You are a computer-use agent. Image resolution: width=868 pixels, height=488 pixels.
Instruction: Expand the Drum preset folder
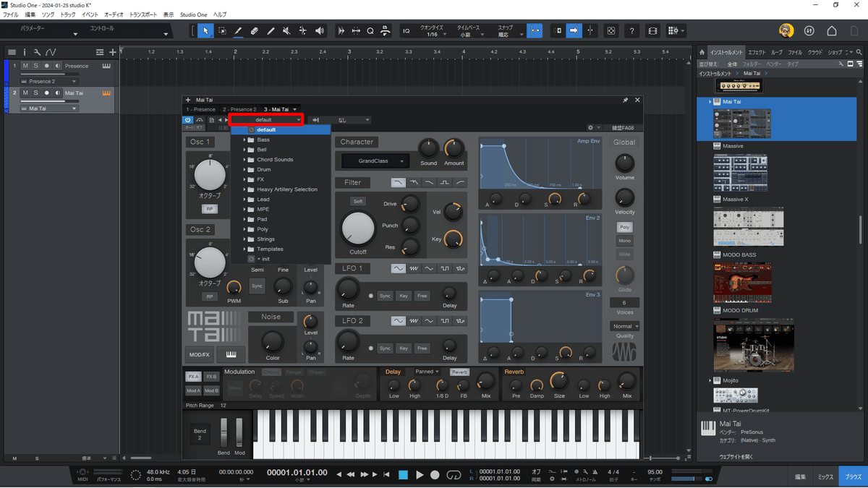coord(244,169)
